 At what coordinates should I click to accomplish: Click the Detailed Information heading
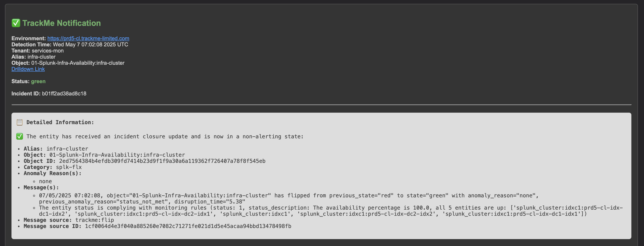coord(60,122)
